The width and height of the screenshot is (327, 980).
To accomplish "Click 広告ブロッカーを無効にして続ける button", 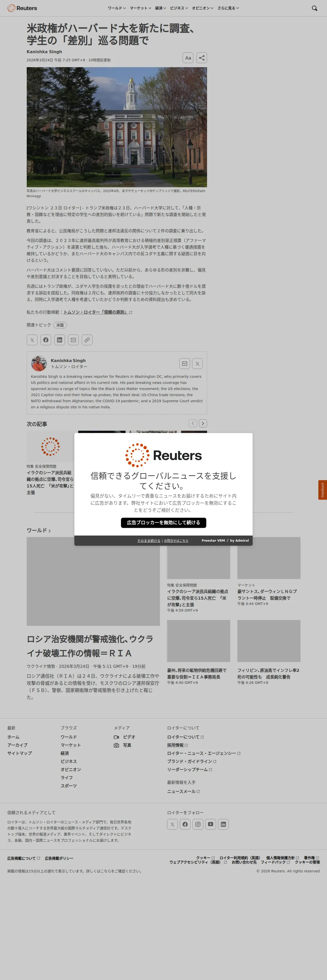I will 163,522.
